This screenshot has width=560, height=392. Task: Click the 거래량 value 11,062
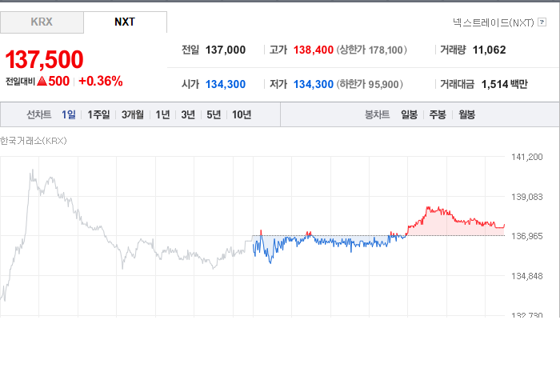click(490, 50)
